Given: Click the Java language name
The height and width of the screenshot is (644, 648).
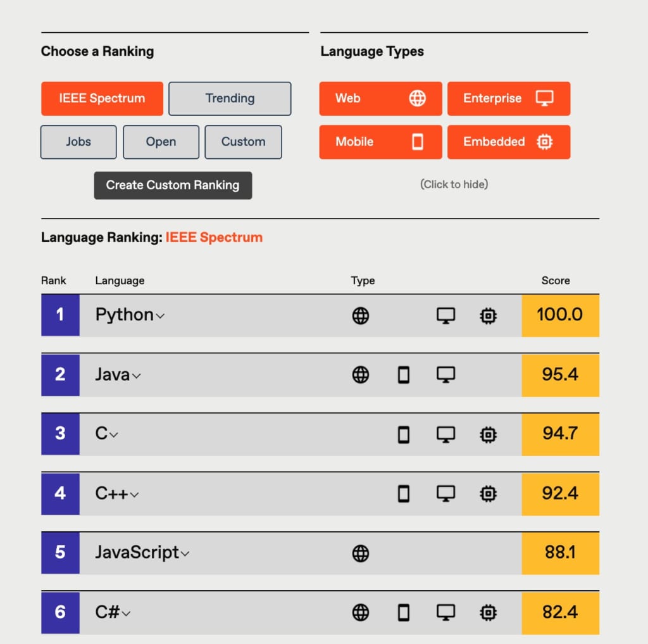Looking at the screenshot, I should 113,375.
